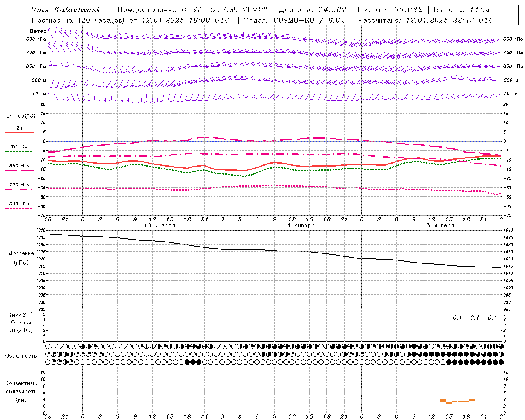Image resolution: width=525 pixels, height=420 pixels.
Task: Click the Рассчитано: 12.01.2025 22:42 UTC text
Action: click(x=426, y=20)
